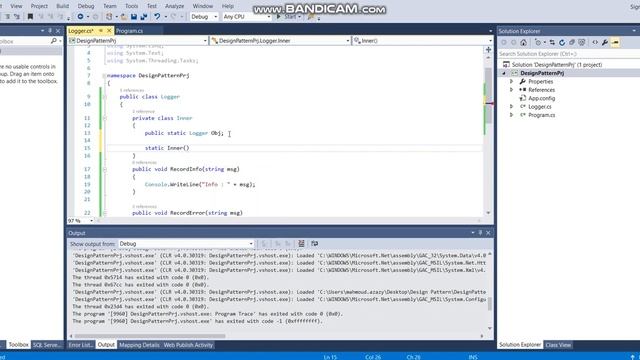Open DesignPatternPrj.Logger.Inner type dropdown
640x360 pixels.
(280, 41)
